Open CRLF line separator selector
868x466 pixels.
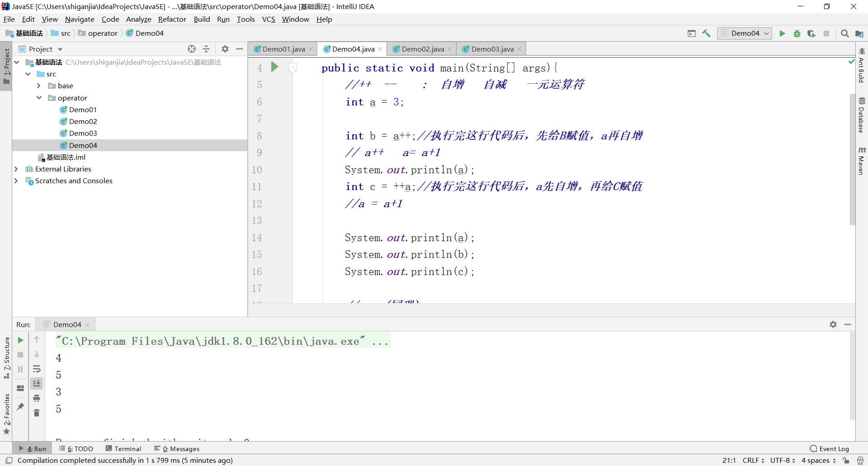click(x=753, y=461)
